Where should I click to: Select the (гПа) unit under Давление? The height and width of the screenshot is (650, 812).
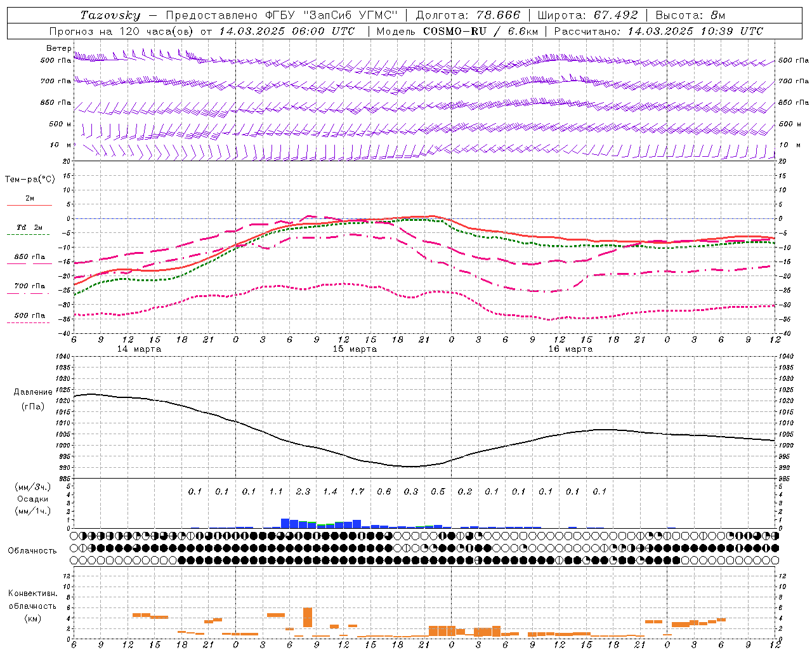33,406
